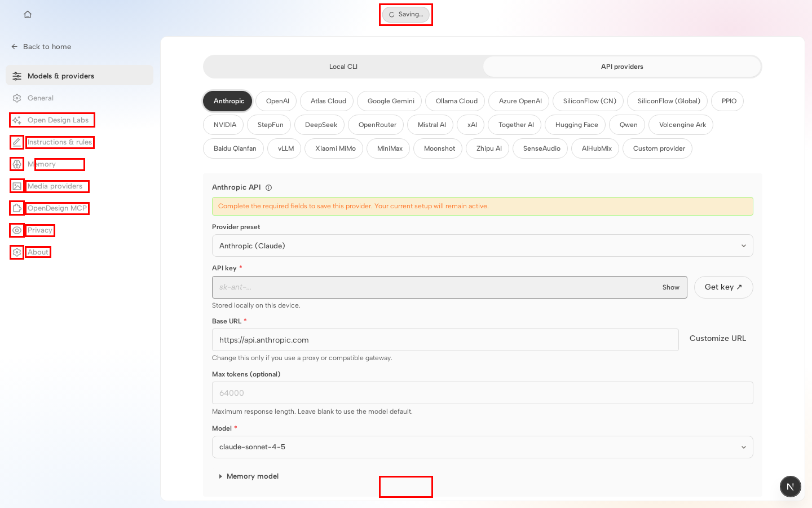Click the Open Design Labs sparkle icon
Image resolution: width=812 pixels, height=508 pixels.
pyautogui.click(x=17, y=120)
